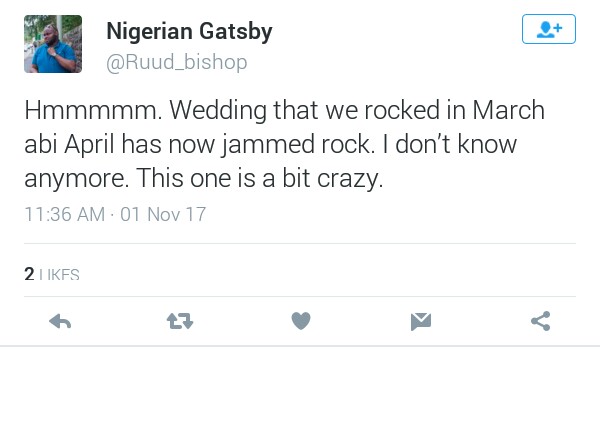Tap the @Ruud_bishop handle
The width and height of the screenshot is (600, 434).
point(176,62)
